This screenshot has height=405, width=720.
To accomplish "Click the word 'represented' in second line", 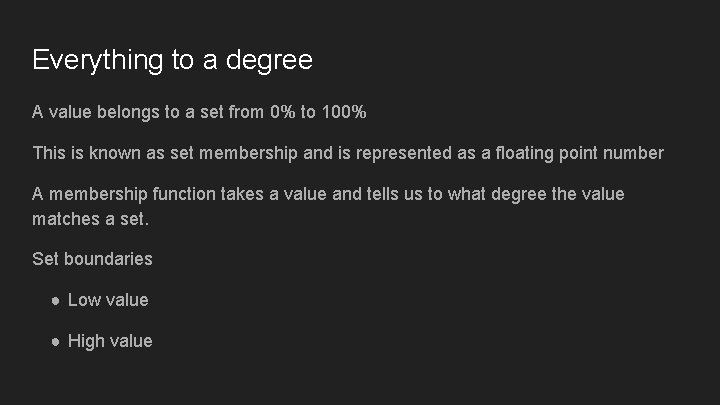I will tap(404, 153).
